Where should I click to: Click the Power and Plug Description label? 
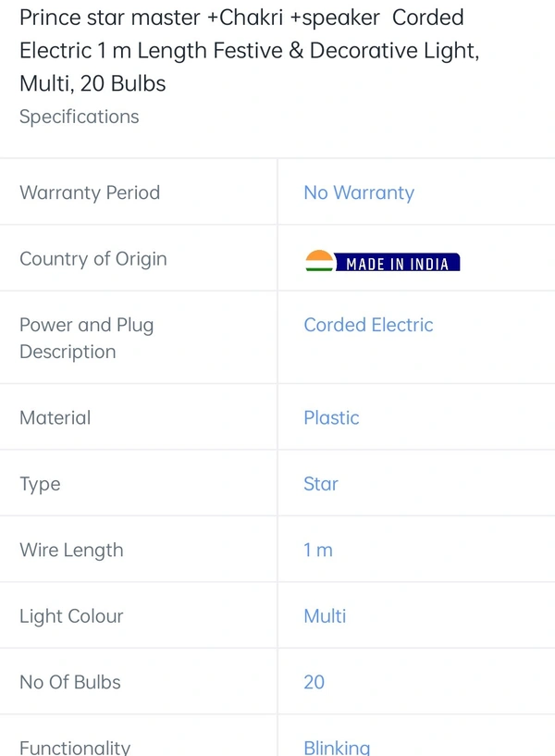[x=87, y=339]
